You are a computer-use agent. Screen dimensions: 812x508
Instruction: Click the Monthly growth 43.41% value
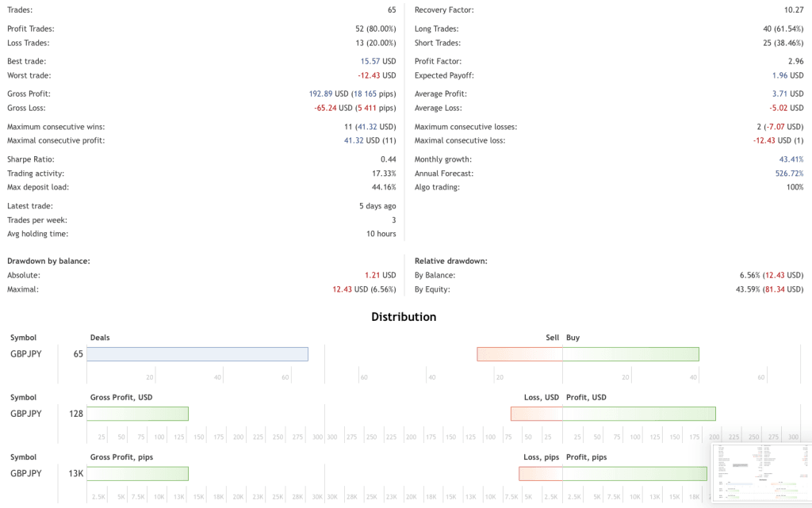[x=791, y=159]
